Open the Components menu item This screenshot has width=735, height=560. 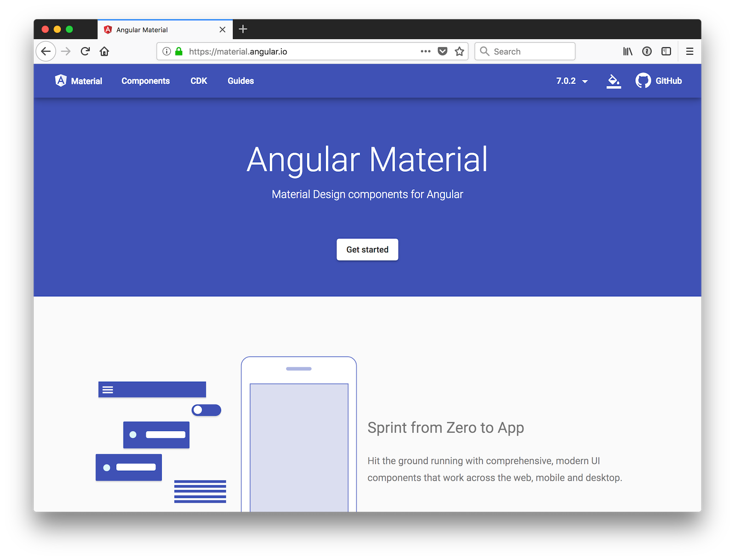(146, 81)
